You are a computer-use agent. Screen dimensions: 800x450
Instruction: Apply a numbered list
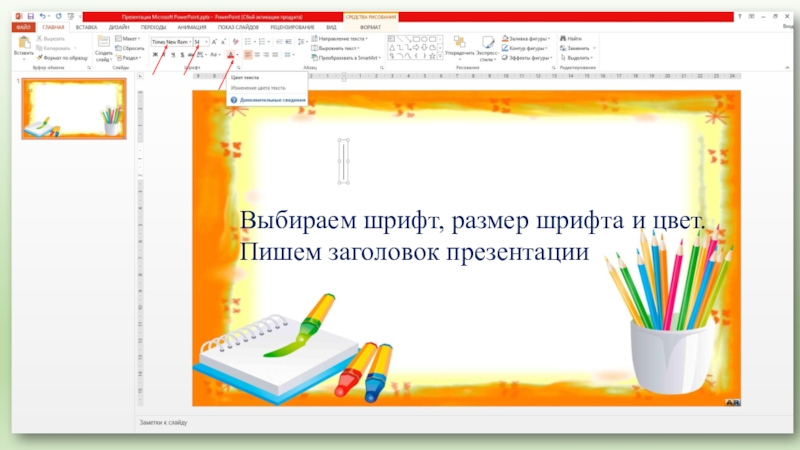(264, 42)
